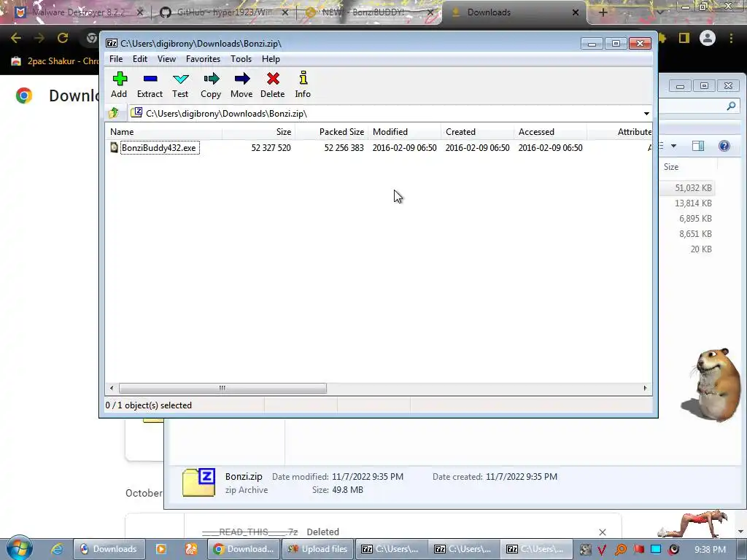Click the Bonzi.zip icon in the details pane

(198, 483)
